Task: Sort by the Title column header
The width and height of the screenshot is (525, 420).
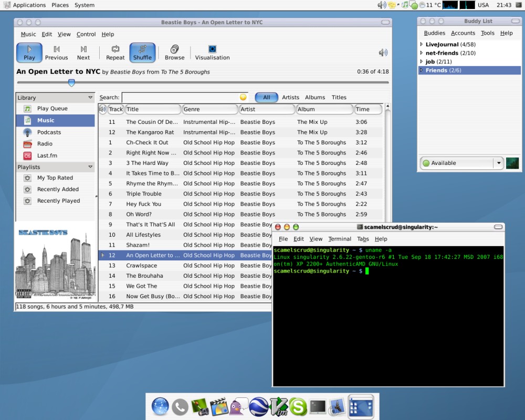Action: (153, 109)
